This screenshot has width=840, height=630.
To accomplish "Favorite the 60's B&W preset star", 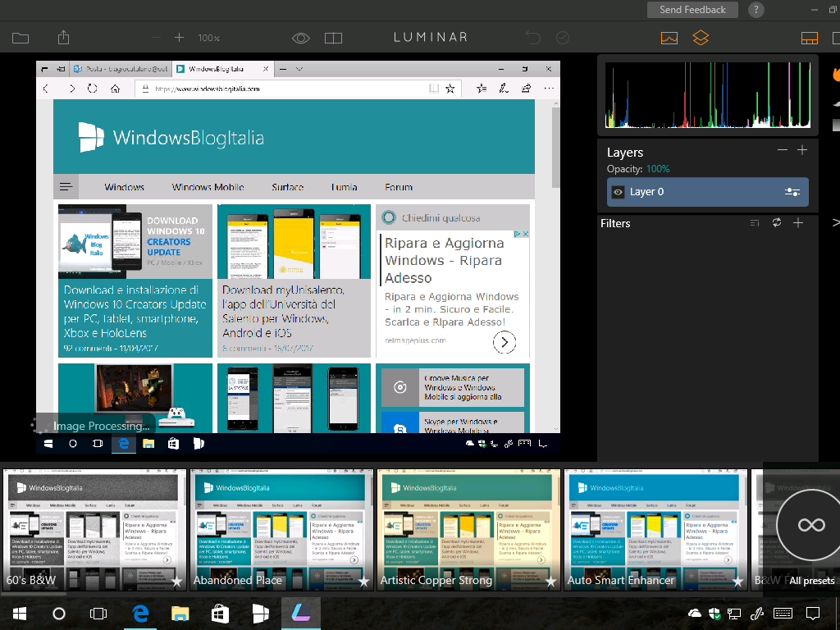I will pyautogui.click(x=177, y=582).
